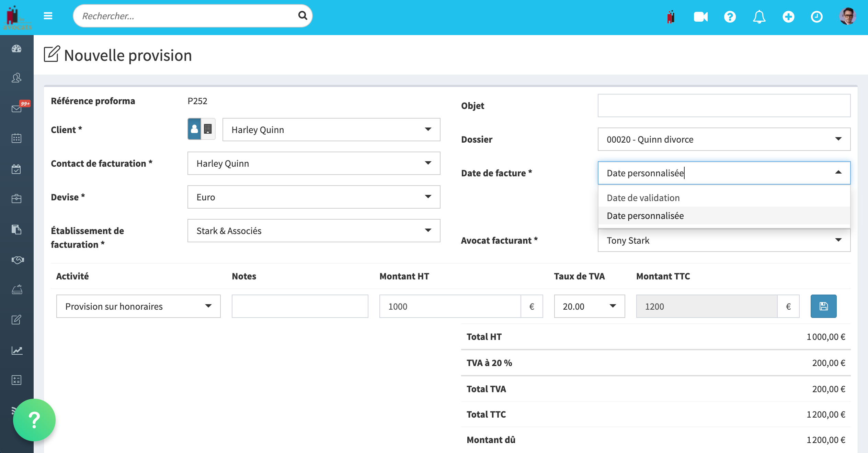The image size is (868, 453).
Task: Collapse the Date de facture dropdown arrow
Action: (x=838, y=173)
